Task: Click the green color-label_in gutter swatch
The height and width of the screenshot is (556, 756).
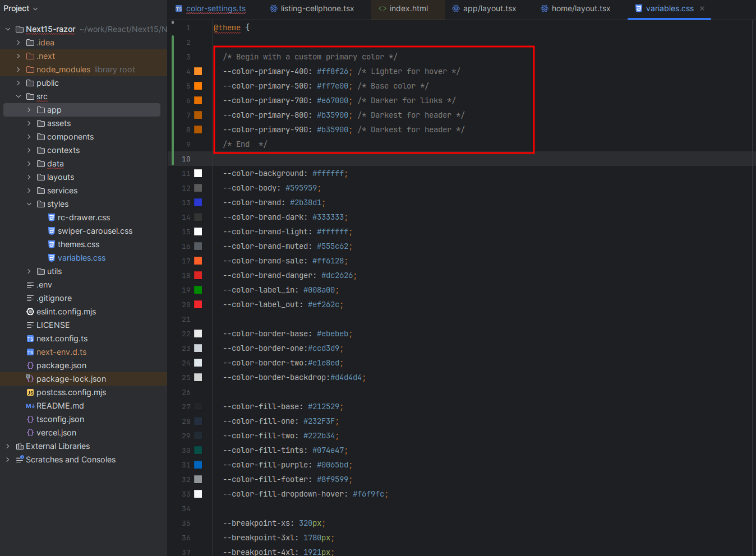Action: (x=198, y=290)
